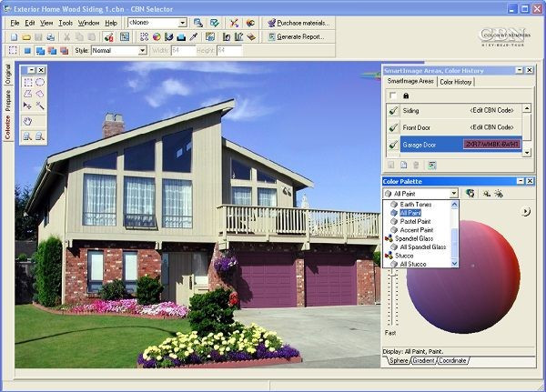Select Spandrel Glass category in list

click(414, 238)
